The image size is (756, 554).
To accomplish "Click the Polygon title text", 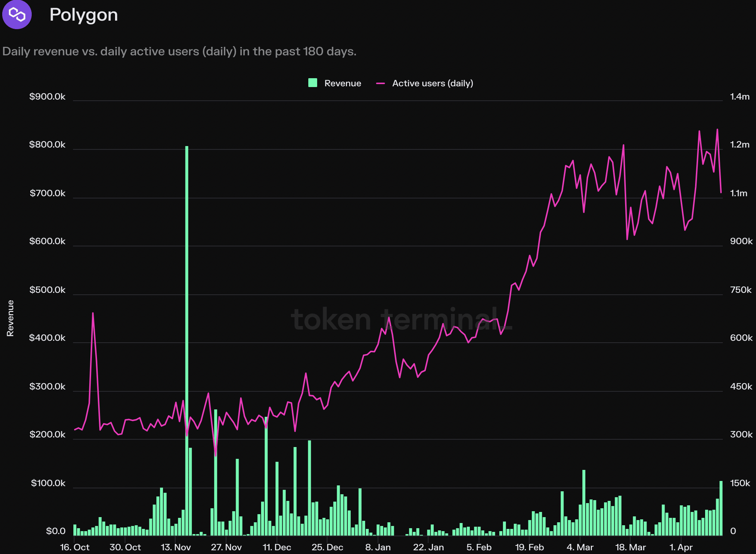I will (84, 15).
